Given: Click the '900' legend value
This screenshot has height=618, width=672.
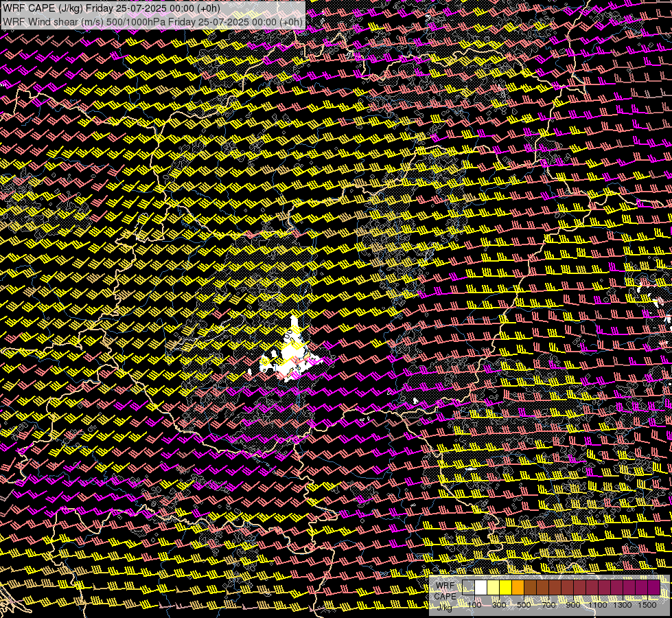Looking at the screenshot, I should point(573,605).
